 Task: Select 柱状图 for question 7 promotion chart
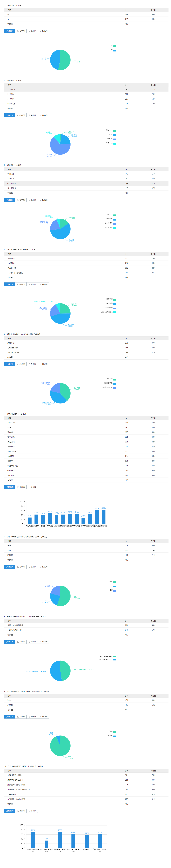tap(21, 567)
